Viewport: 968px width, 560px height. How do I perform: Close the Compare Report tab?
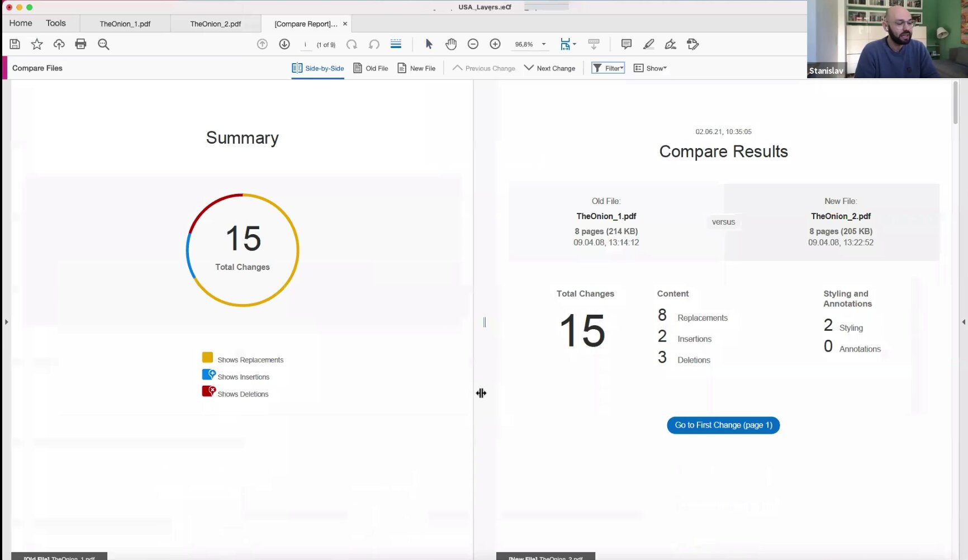pos(345,23)
